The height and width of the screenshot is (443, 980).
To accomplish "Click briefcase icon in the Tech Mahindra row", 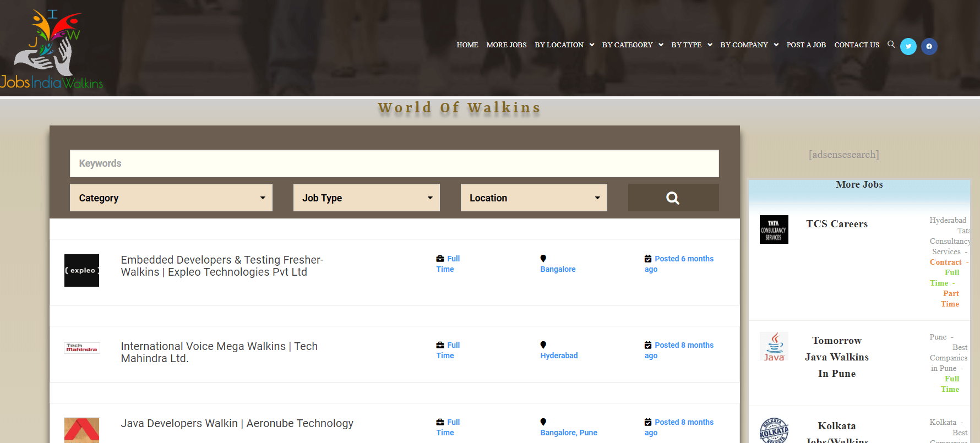I will pyautogui.click(x=440, y=345).
